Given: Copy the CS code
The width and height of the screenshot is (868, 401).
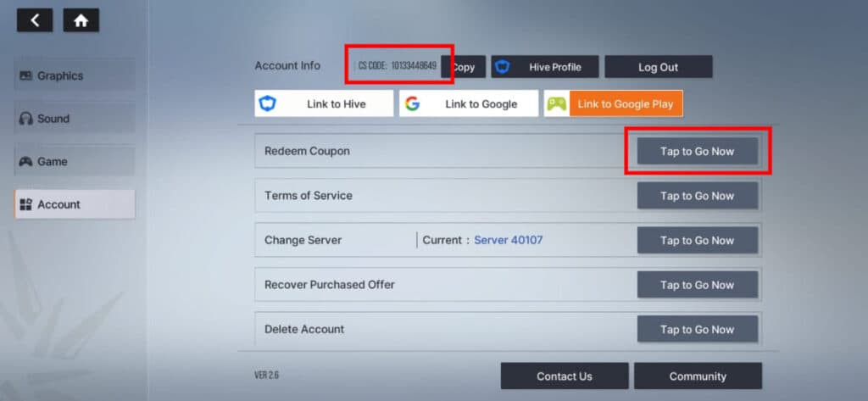Looking at the screenshot, I should point(464,67).
